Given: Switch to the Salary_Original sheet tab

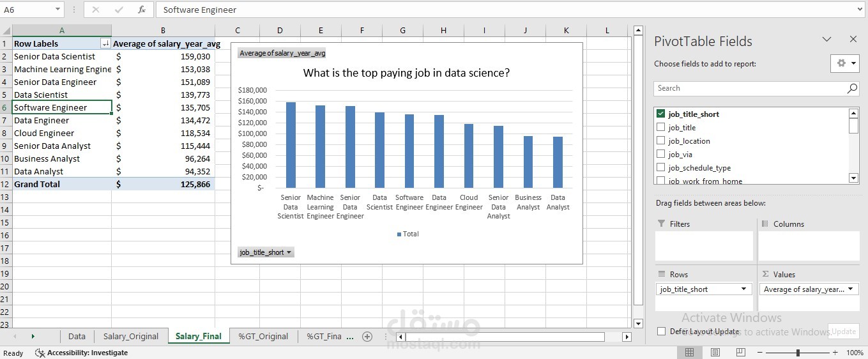Looking at the screenshot, I should pyautogui.click(x=131, y=337).
